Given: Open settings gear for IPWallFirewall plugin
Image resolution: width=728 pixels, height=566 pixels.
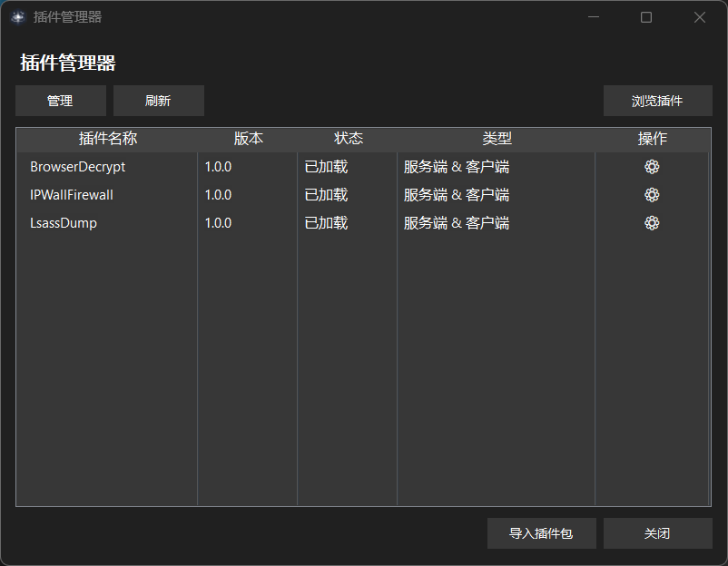Looking at the screenshot, I should click(652, 195).
